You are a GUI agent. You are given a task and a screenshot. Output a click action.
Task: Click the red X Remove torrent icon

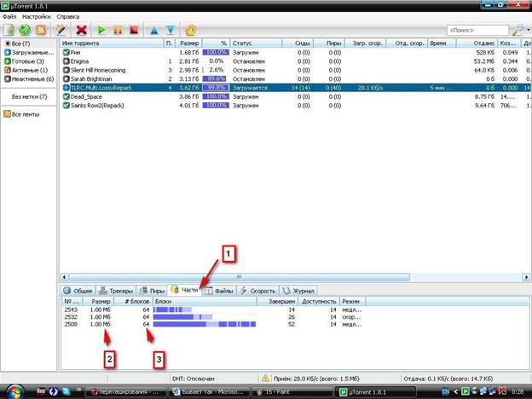[x=82, y=30]
